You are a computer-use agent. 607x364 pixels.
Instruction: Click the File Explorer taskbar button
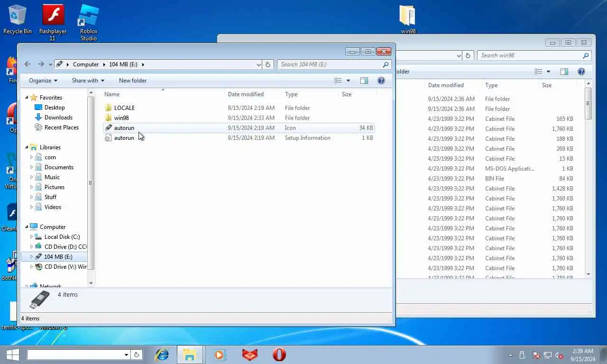[x=190, y=355]
